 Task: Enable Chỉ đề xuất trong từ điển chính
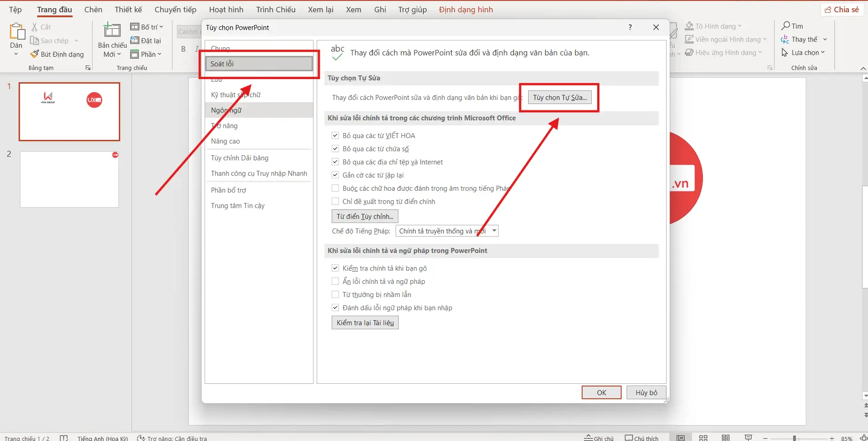click(335, 201)
